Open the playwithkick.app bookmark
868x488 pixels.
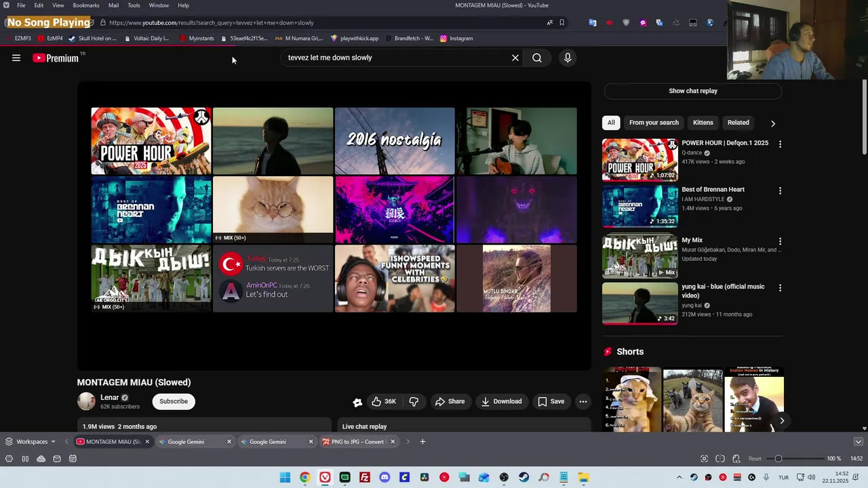(x=354, y=39)
